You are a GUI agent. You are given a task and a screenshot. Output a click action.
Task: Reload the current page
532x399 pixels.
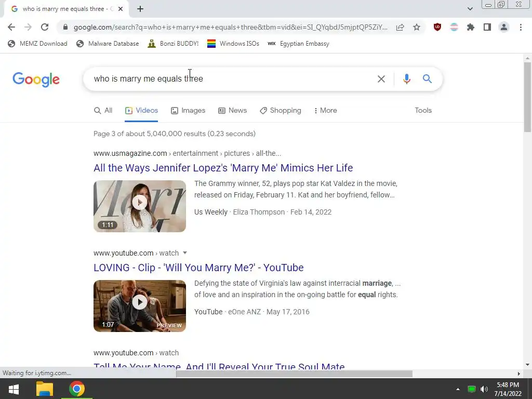(x=45, y=27)
